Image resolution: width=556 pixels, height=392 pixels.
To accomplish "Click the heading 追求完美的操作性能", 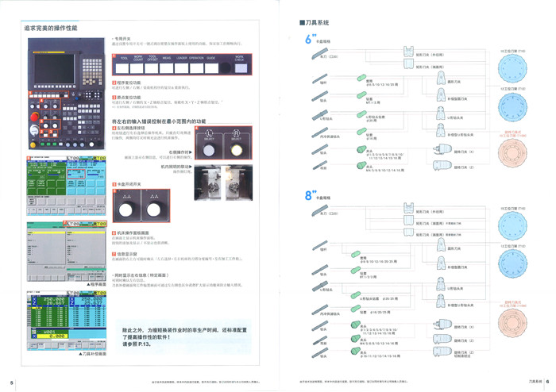I will 51,28.
